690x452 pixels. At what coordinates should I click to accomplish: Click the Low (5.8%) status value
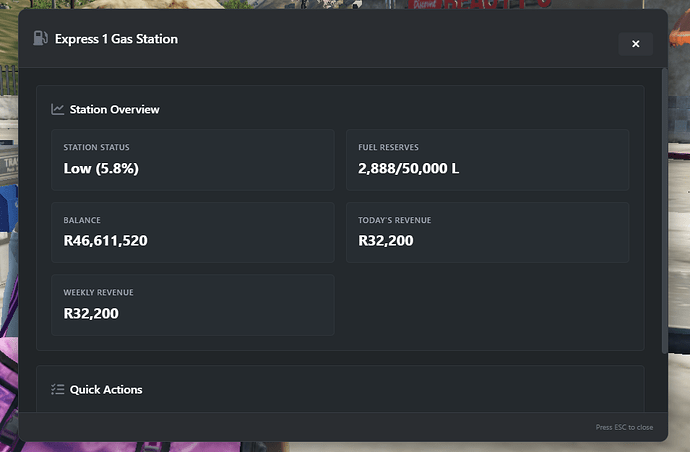(x=101, y=168)
